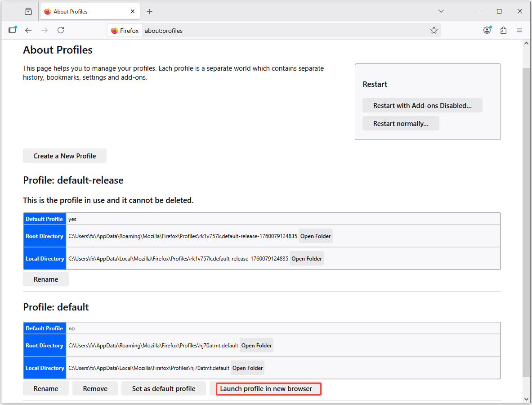
Task: Click the back navigation arrow
Action: pyautogui.click(x=28, y=30)
